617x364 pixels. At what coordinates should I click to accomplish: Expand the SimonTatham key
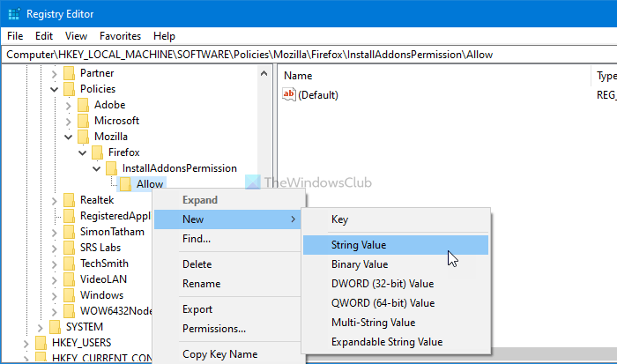coord(55,232)
